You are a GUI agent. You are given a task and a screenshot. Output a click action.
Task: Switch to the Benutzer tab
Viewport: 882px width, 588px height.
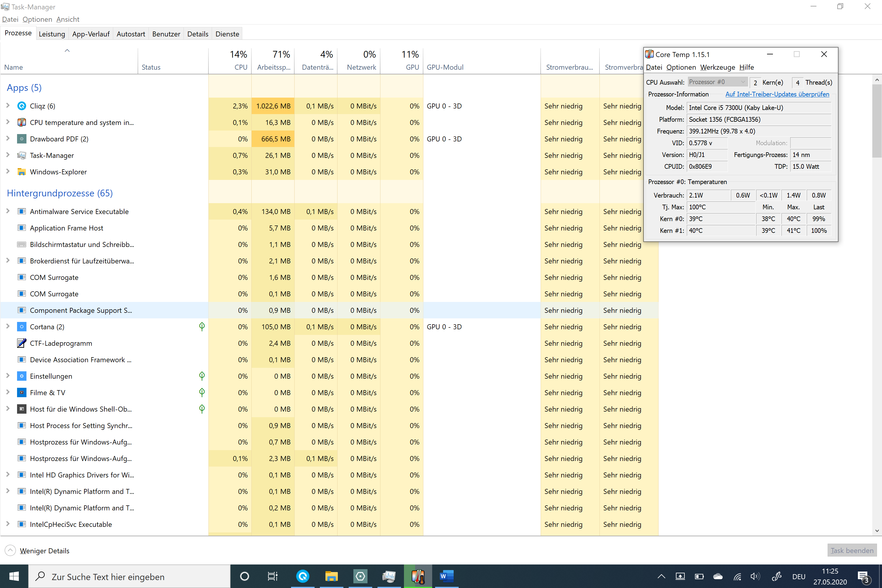point(166,34)
